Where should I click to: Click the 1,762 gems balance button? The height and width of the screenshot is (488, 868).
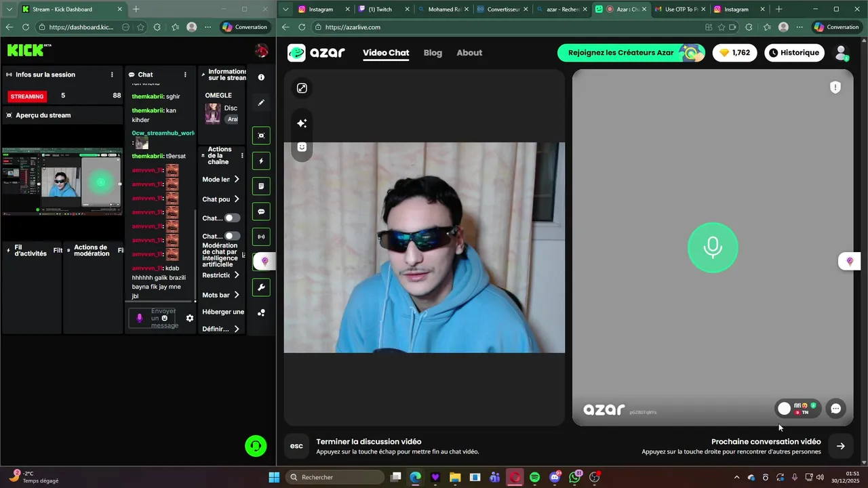735,53
